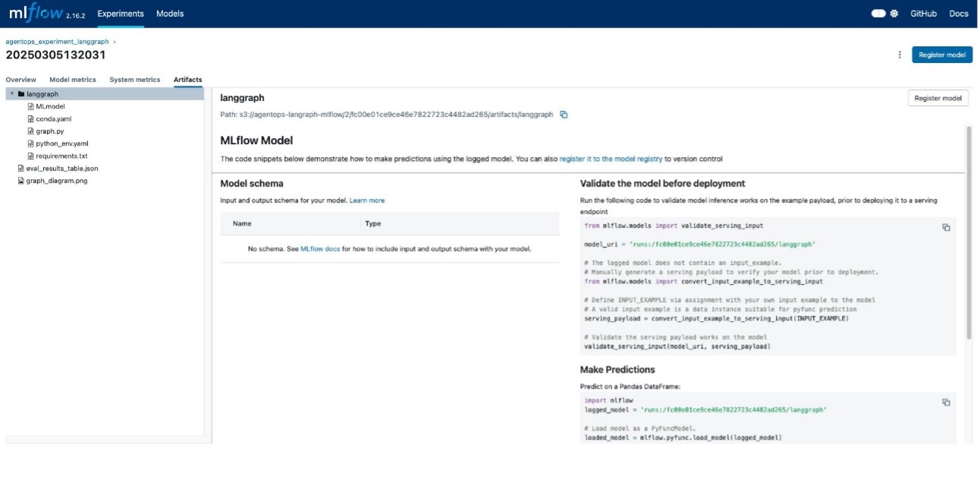Collapse the langgraph folder arrow
The image size is (980, 482).
(11, 94)
